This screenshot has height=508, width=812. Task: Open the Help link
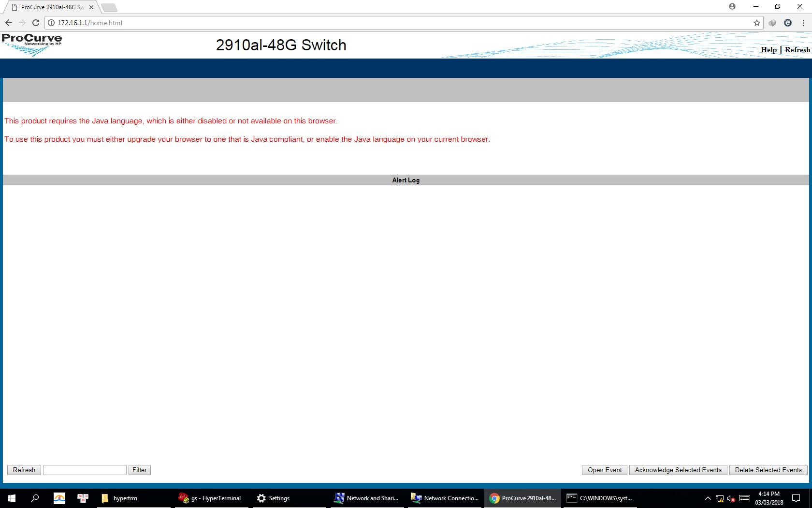click(768, 50)
